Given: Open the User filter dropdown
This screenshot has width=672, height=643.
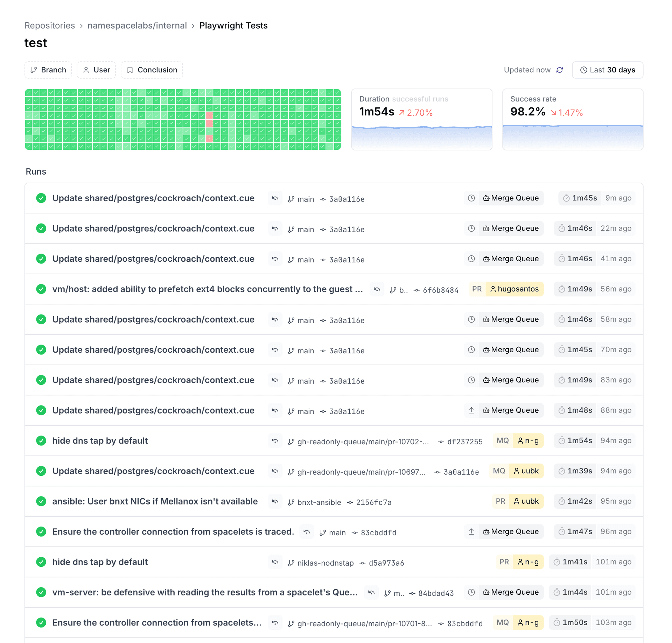Looking at the screenshot, I should [96, 70].
